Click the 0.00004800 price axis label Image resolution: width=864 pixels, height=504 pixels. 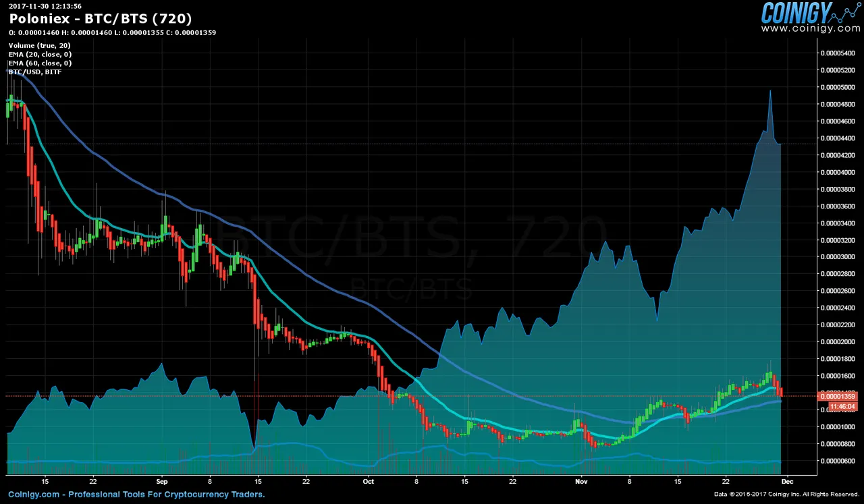(837, 104)
